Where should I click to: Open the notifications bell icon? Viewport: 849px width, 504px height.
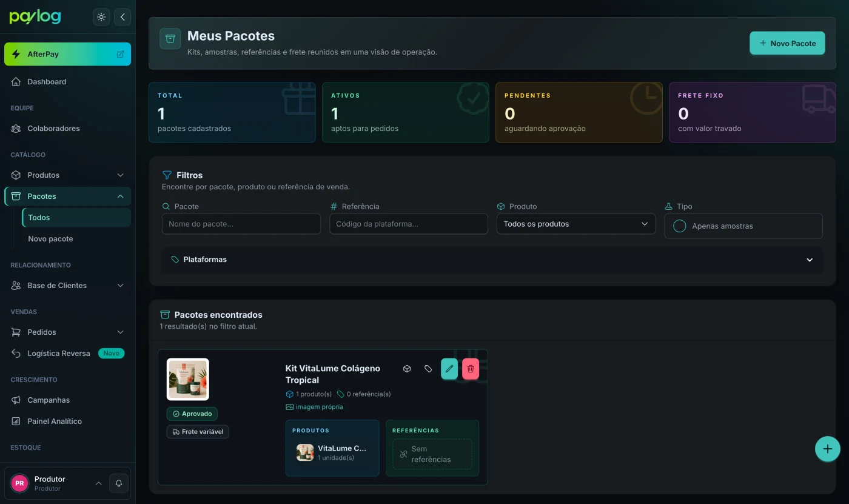pyautogui.click(x=119, y=483)
